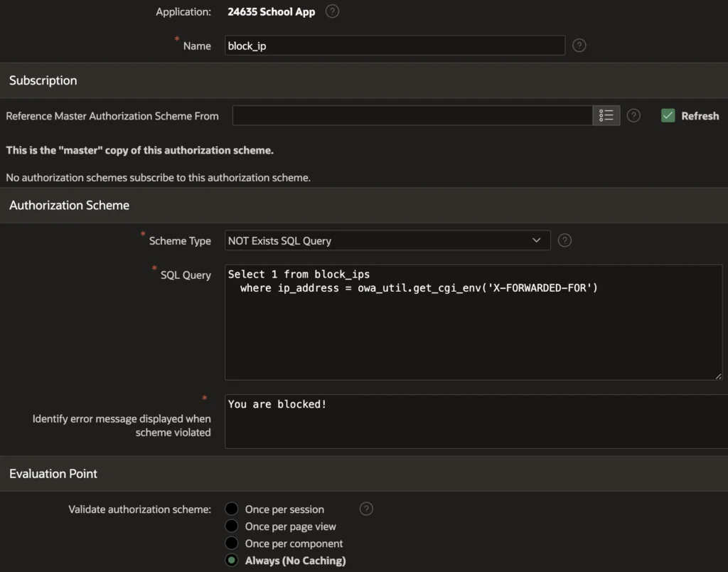Open help icon for Reference Master Authorization Scheme
Viewport: 728px width, 572px height.
tap(633, 116)
